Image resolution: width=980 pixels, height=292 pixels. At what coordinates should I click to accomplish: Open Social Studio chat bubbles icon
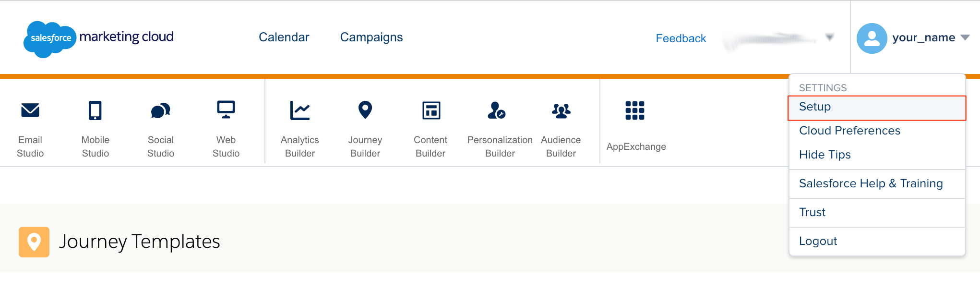[160, 110]
